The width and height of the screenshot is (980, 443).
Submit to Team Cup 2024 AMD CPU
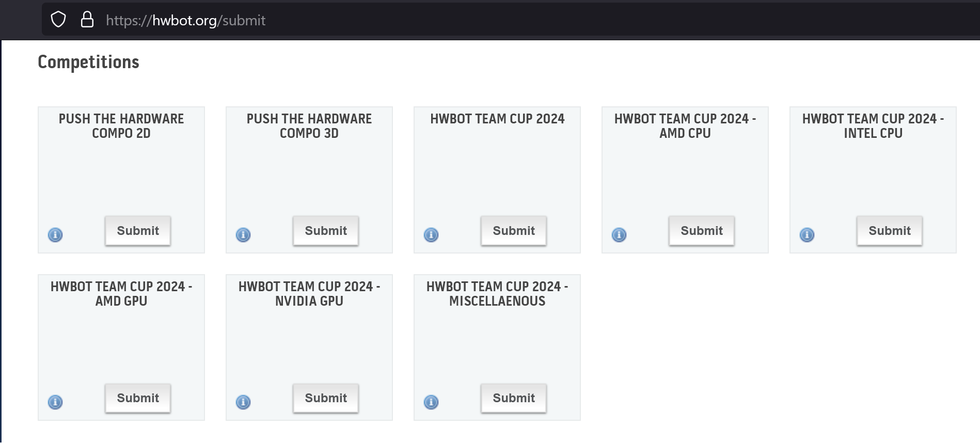pyautogui.click(x=702, y=231)
